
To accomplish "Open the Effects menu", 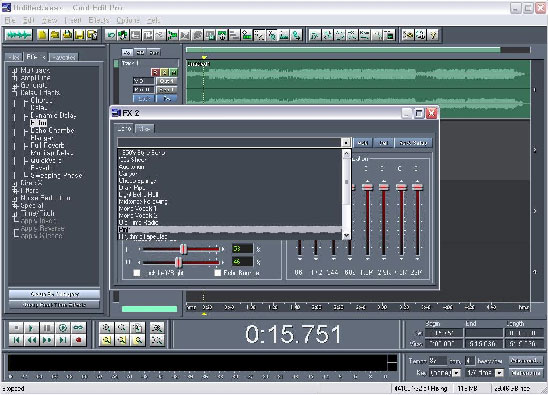I will (x=99, y=20).
